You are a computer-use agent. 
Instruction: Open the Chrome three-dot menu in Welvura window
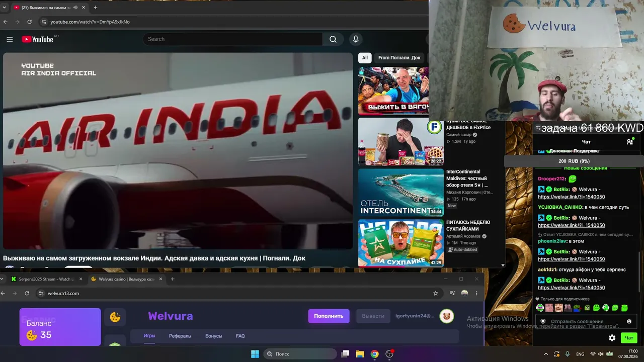(x=476, y=293)
